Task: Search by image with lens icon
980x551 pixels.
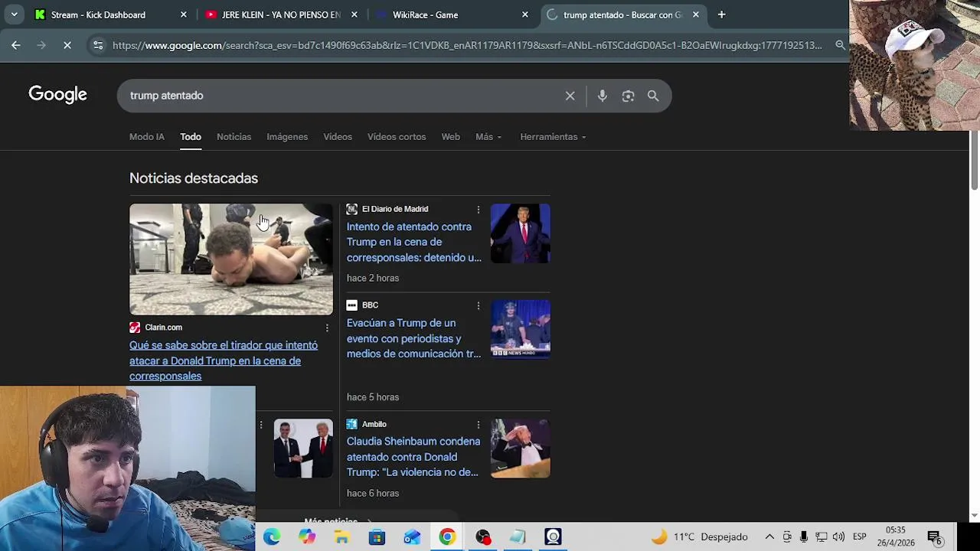Action: (x=628, y=96)
